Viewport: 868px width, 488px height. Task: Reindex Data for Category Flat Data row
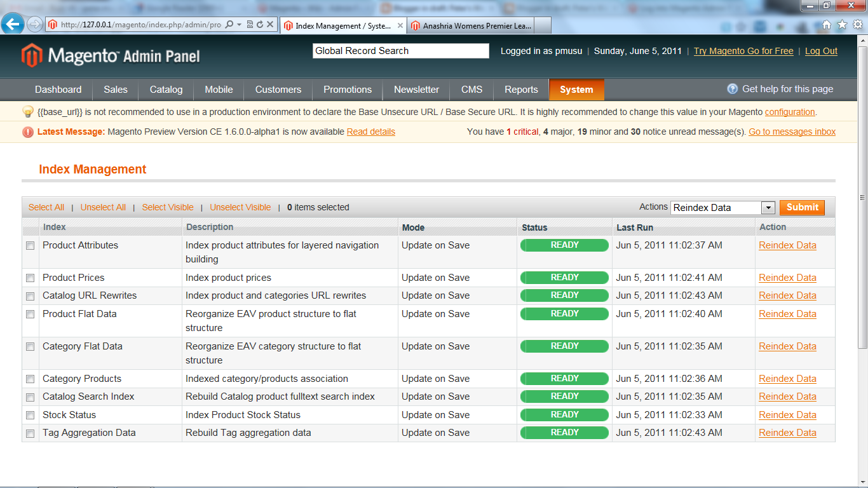coord(787,346)
